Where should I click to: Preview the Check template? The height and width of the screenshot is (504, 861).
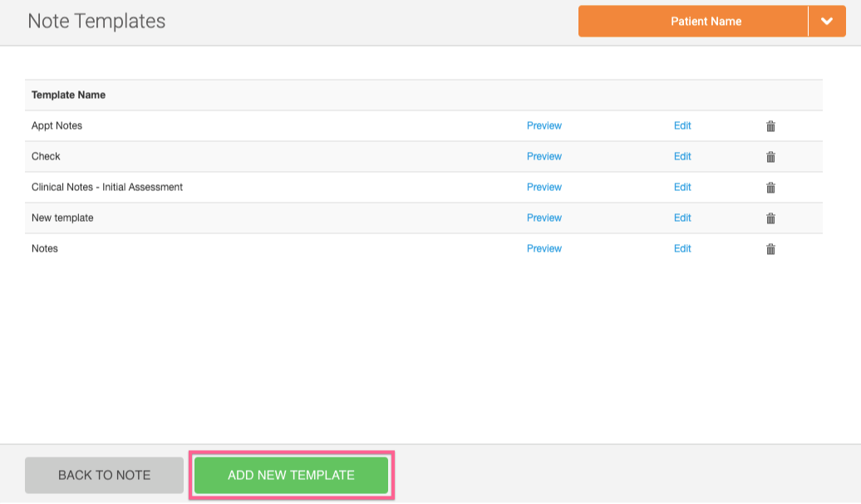point(544,156)
